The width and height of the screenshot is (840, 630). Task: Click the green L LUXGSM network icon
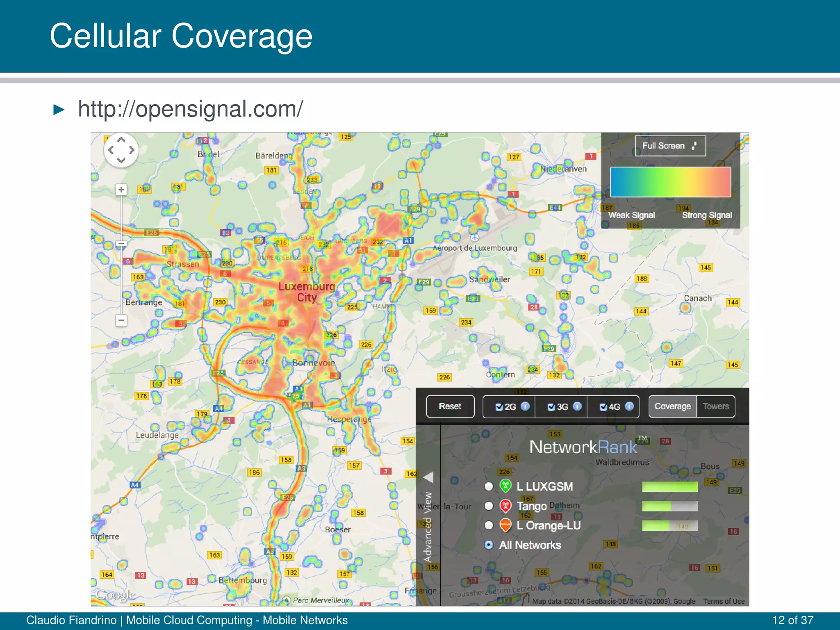[x=506, y=486]
